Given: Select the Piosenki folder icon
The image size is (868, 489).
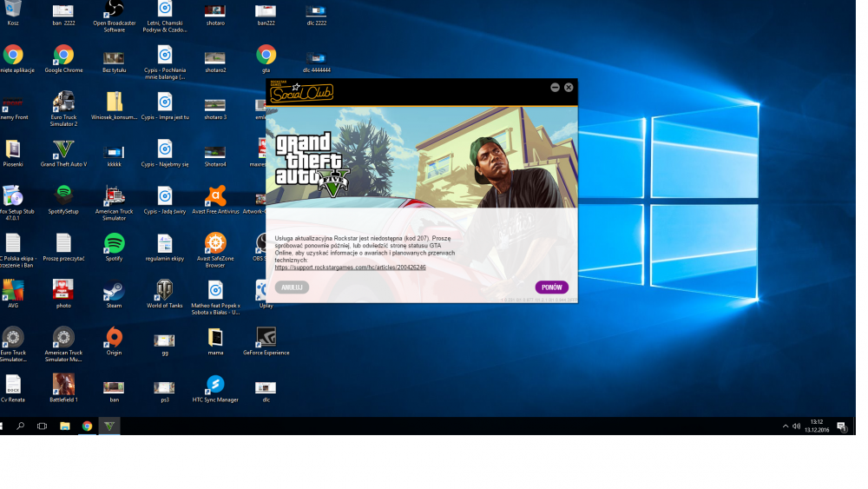Looking at the screenshot, I should point(13,154).
